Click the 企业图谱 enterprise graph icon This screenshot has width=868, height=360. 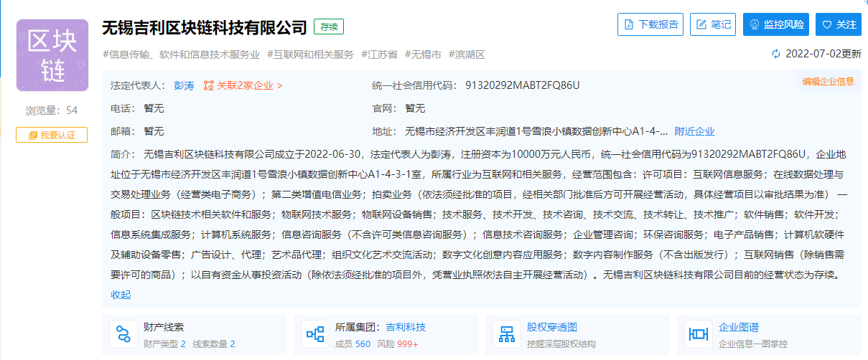click(699, 334)
